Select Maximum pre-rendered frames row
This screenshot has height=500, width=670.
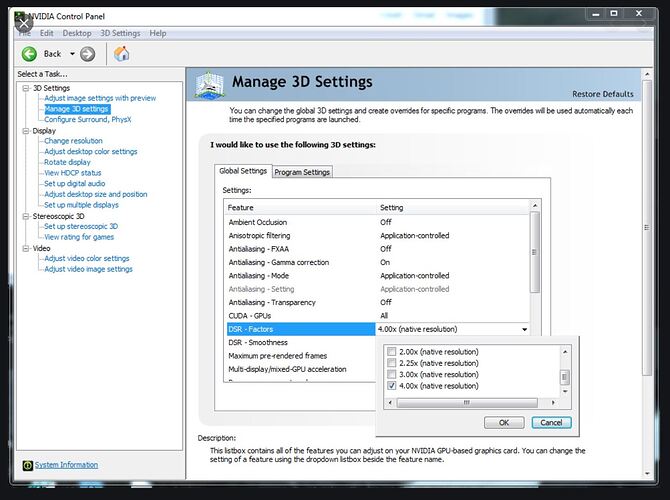click(x=301, y=356)
